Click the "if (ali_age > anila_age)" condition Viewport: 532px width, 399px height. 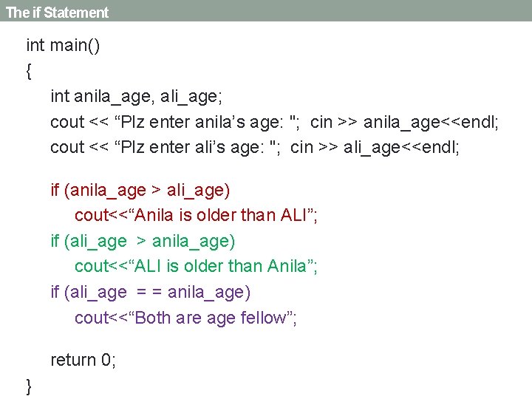click(x=143, y=241)
